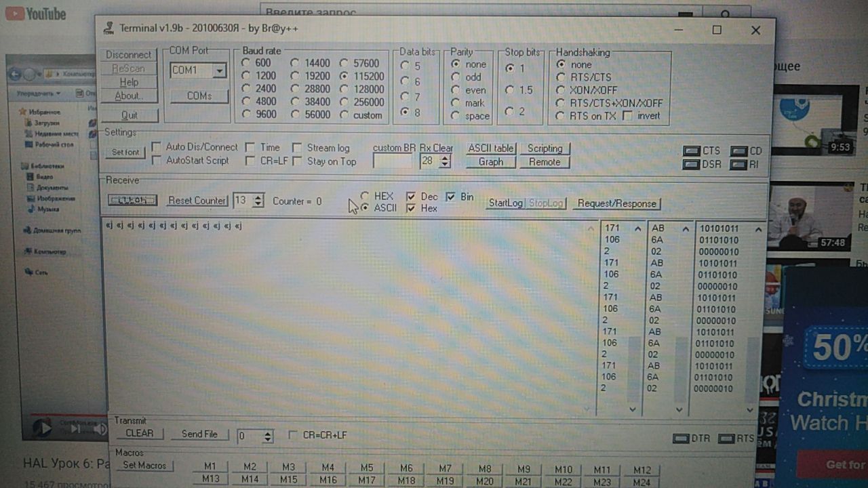Select 19200 baud rate

295,76
